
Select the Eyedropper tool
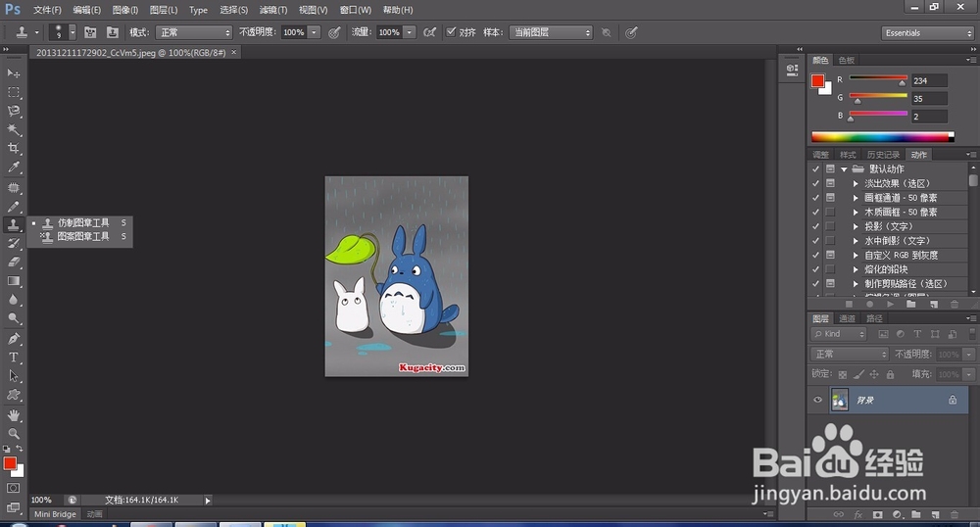13,168
